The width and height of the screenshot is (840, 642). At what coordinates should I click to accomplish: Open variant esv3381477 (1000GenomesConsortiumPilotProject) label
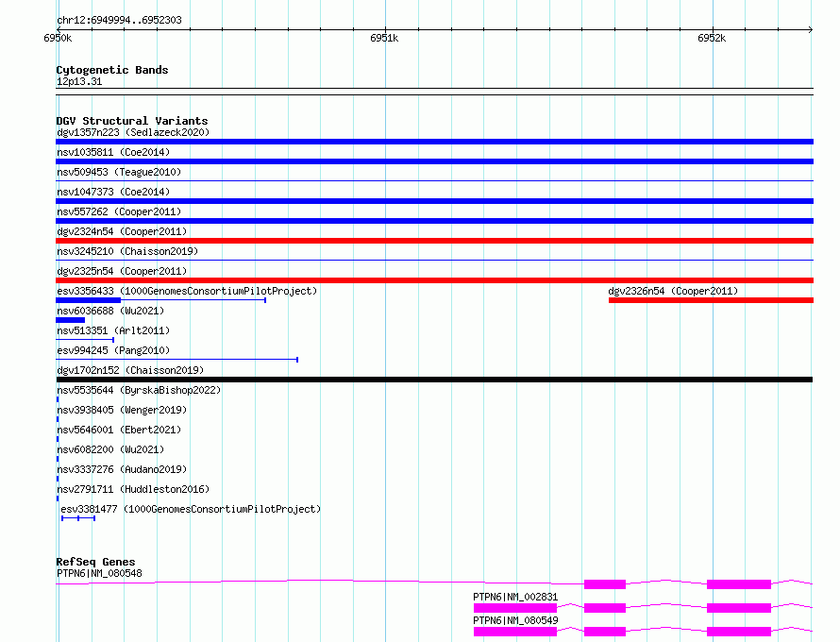[191, 509]
